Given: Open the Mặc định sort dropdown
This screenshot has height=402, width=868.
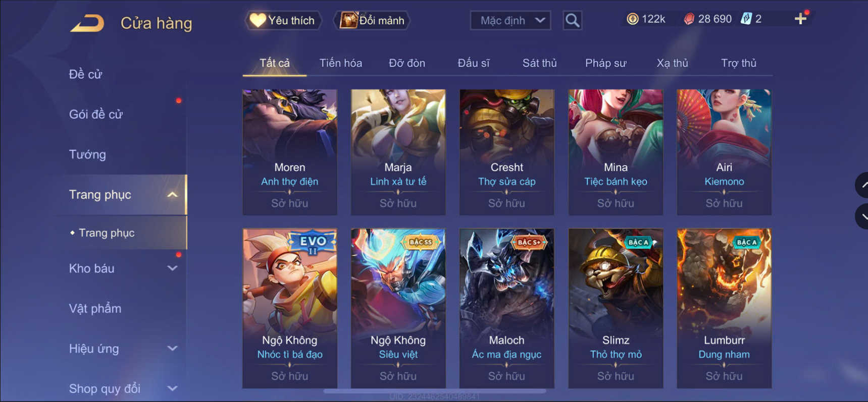Looking at the screenshot, I should click(510, 21).
